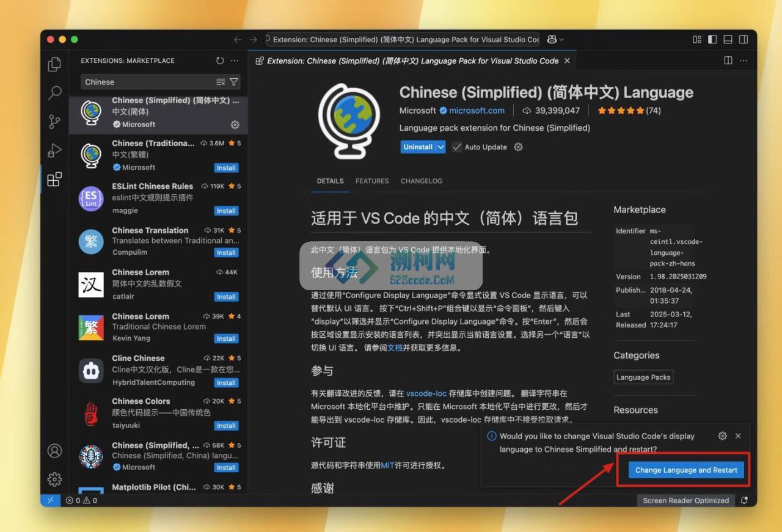Click Screen Reader Optimized in status bar

[x=685, y=500]
